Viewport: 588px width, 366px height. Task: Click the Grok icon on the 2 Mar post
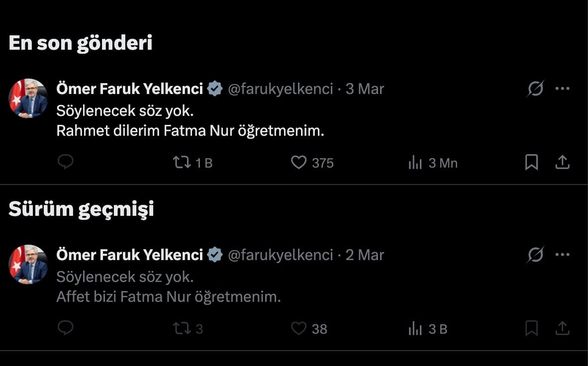pyautogui.click(x=534, y=254)
